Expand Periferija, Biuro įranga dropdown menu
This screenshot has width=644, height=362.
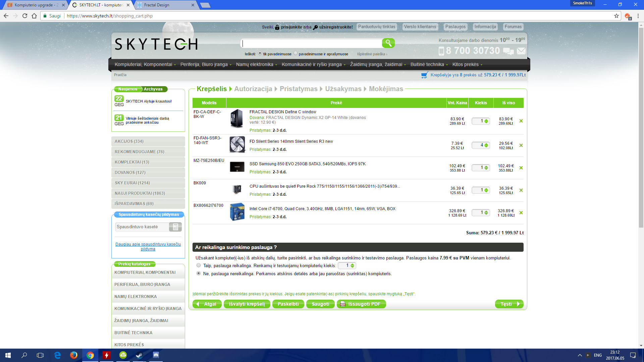click(206, 65)
